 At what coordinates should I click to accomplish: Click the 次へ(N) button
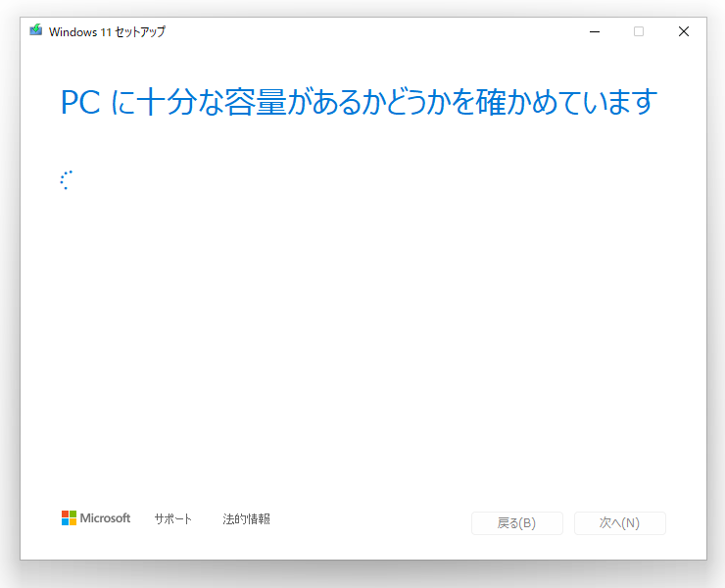point(620,523)
